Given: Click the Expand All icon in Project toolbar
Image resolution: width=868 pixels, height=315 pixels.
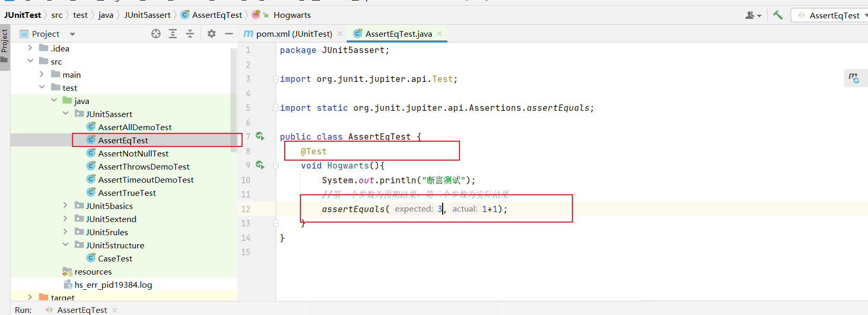Looking at the screenshot, I should [173, 34].
